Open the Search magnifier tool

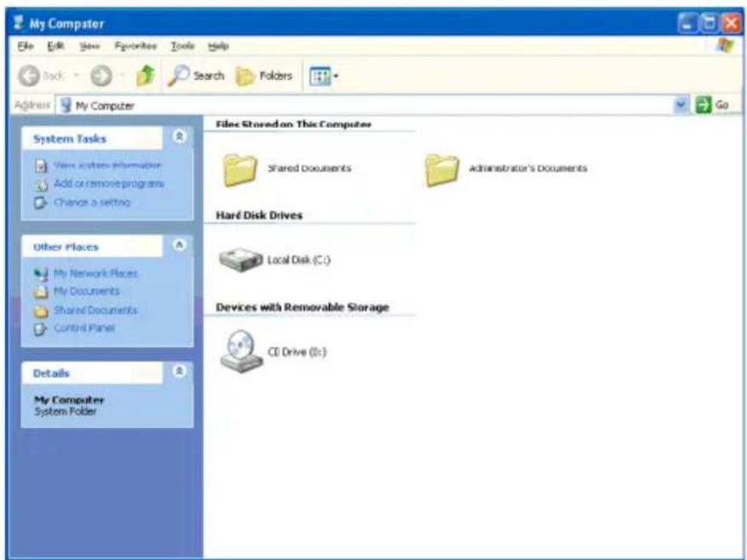(x=196, y=76)
